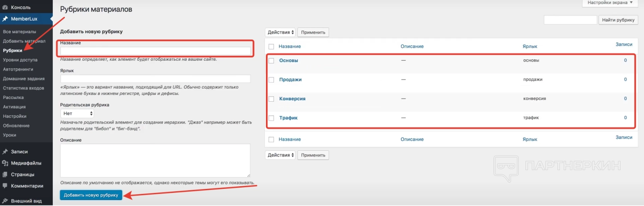This screenshot has height=206, width=644.
Task: Open Активация menu item
Action: point(14,107)
